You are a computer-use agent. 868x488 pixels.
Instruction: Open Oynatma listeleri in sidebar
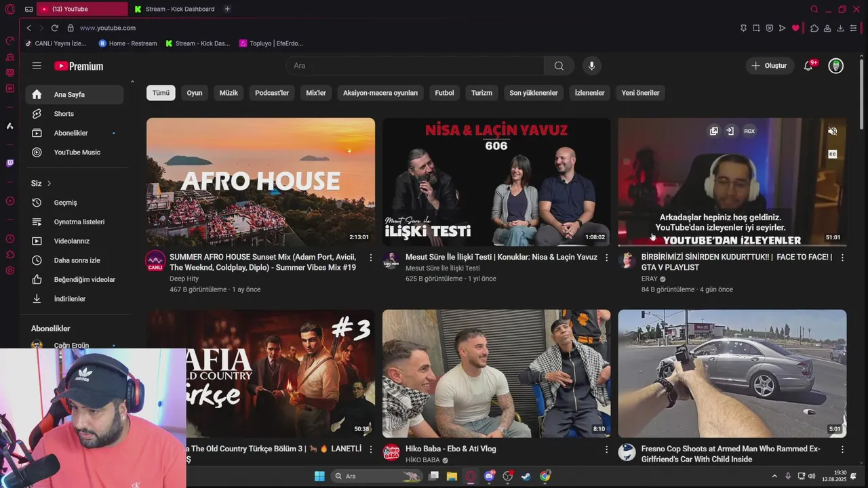pos(75,222)
